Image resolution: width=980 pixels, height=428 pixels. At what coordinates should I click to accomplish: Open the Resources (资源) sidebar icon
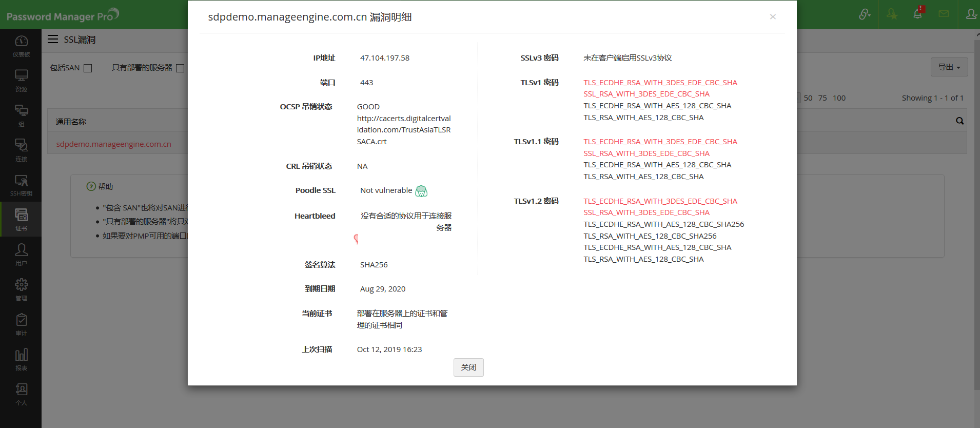[x=21, y=81]
